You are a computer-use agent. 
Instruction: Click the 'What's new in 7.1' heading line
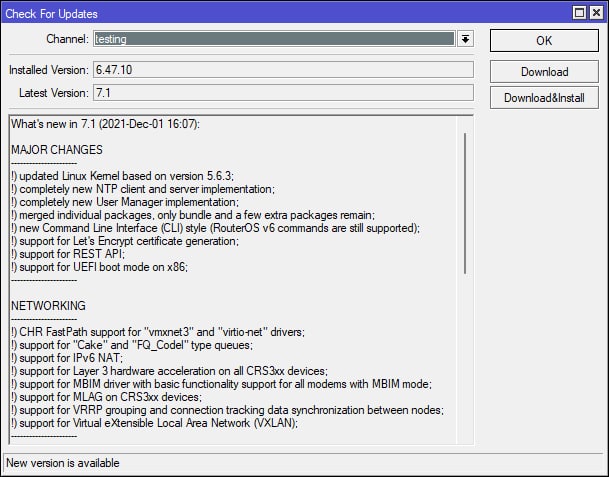[105, 124]
